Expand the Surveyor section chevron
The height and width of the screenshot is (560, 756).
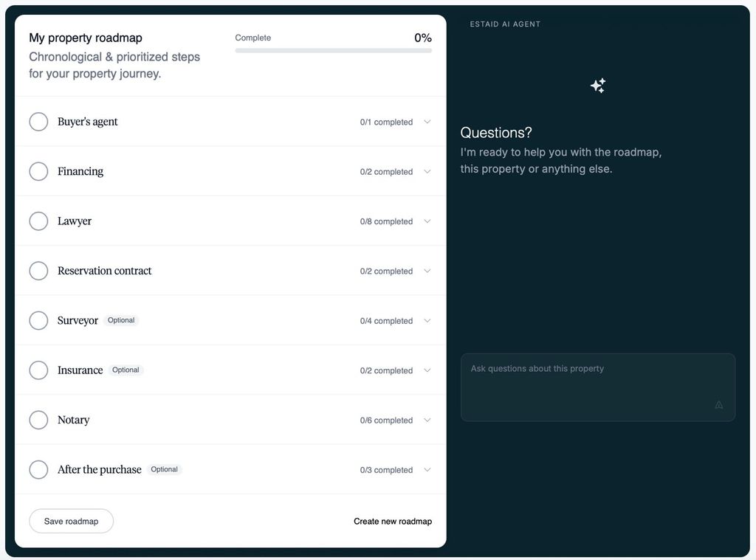point(427,321)
